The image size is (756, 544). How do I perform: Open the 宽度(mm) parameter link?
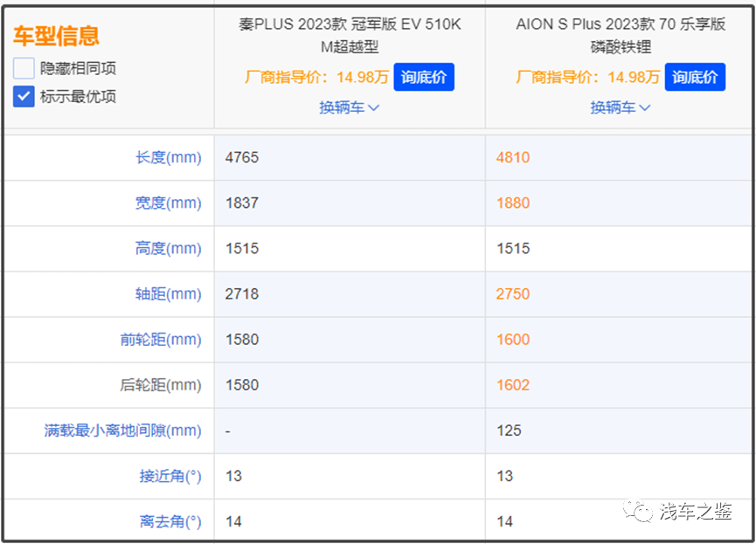(169, 203)
